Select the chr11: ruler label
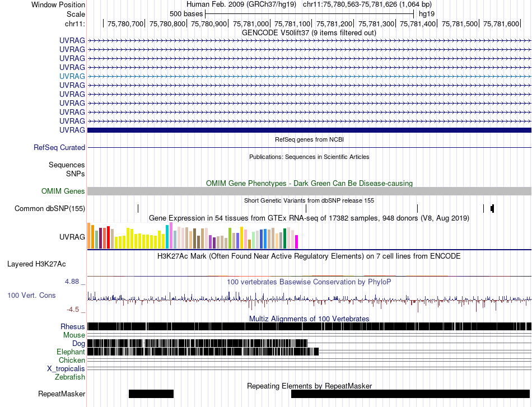This screenshot has width=532, height=407. (x=74, y=24)
